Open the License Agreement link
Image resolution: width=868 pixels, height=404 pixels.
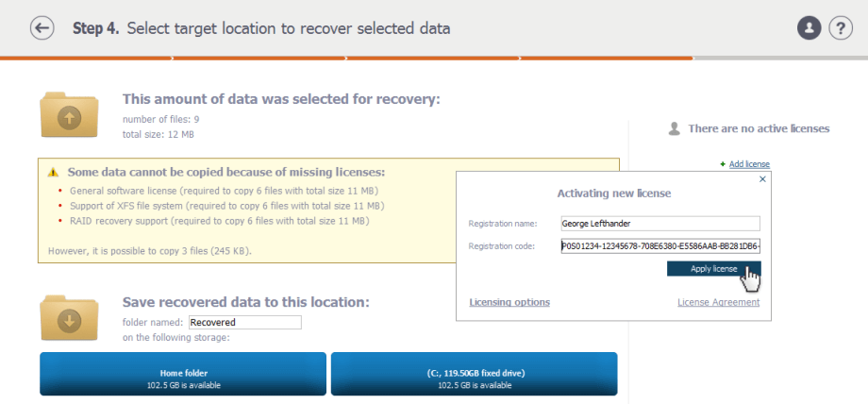click(719, 302)
